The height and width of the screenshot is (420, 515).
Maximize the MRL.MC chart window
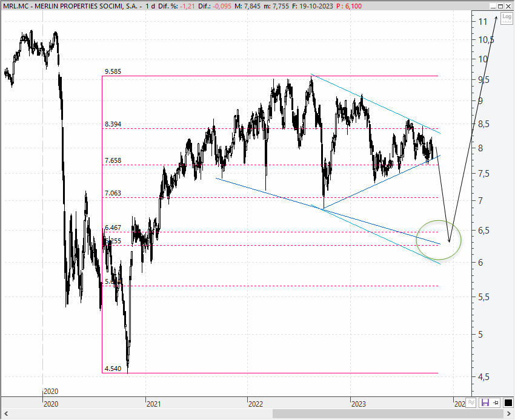pos(500,6)
